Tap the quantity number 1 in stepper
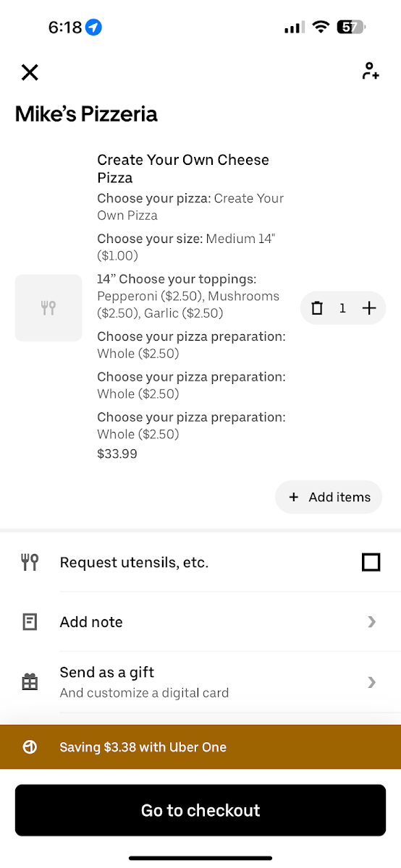 pyautogui.click(x=343, y=309)
